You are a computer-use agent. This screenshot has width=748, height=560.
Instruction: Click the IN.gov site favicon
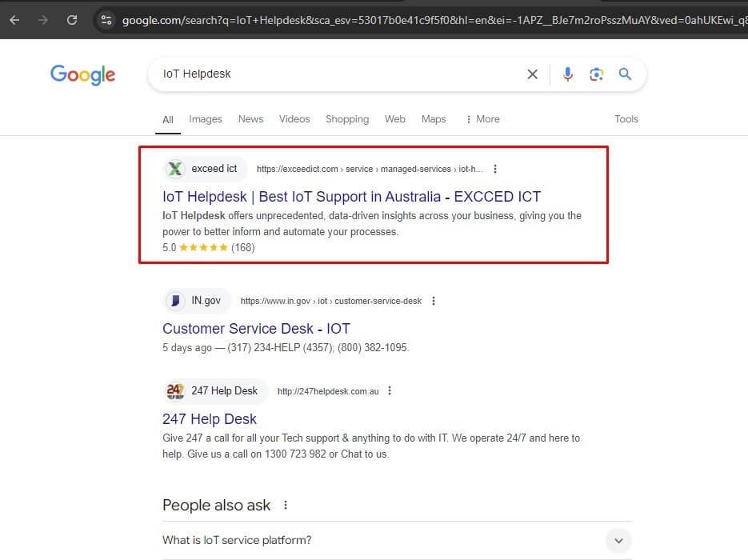(x=175, y=301)
